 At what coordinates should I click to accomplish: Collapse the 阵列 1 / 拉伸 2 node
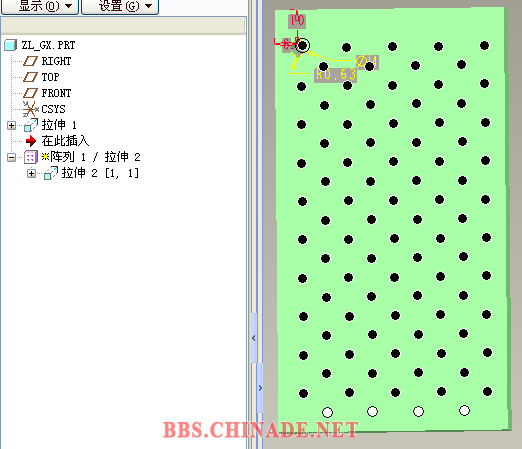click(11, 157)
